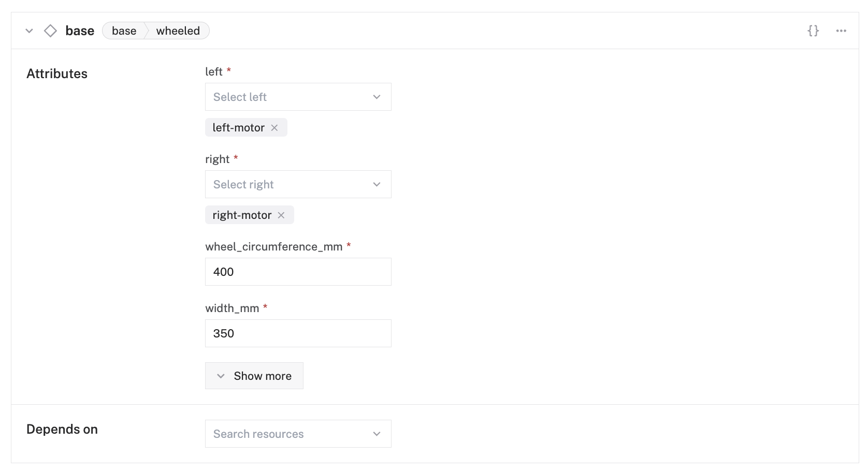This screenshot has height=472, width=868.
Task: Remove the right-motor tag with its X
Action: point(281,215)
